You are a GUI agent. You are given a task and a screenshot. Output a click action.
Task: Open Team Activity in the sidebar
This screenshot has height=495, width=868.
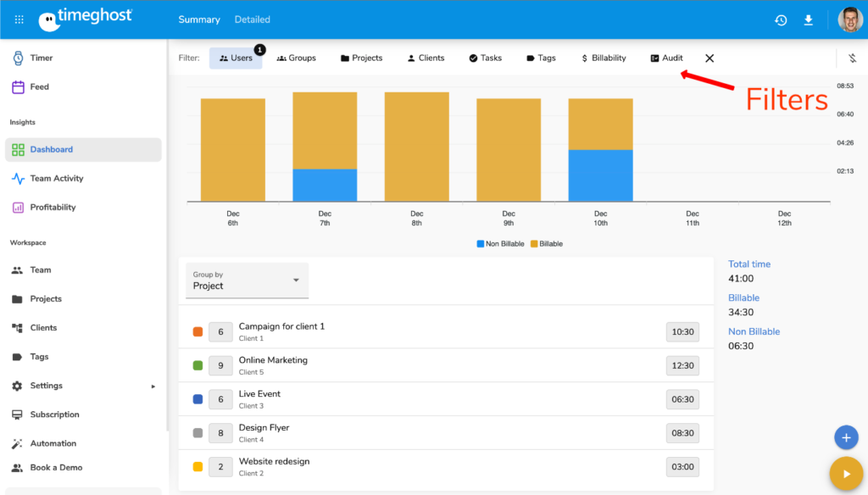point(56,178)
